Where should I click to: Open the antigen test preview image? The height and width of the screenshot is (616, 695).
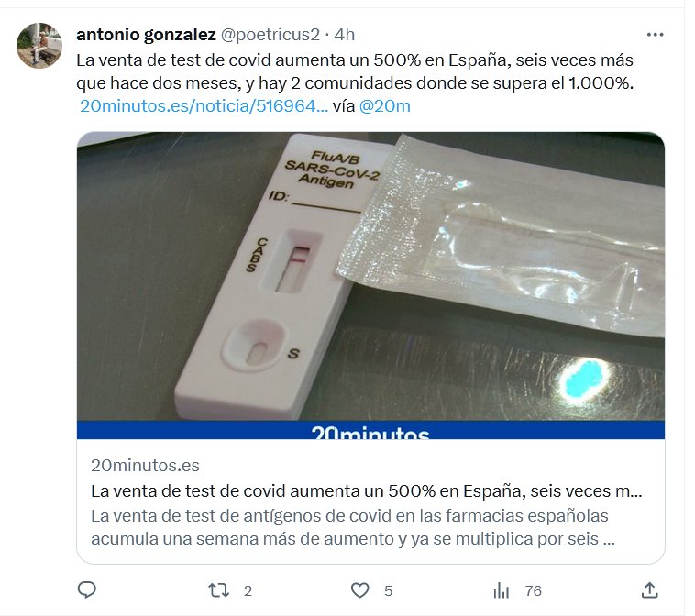pos(370,285)
